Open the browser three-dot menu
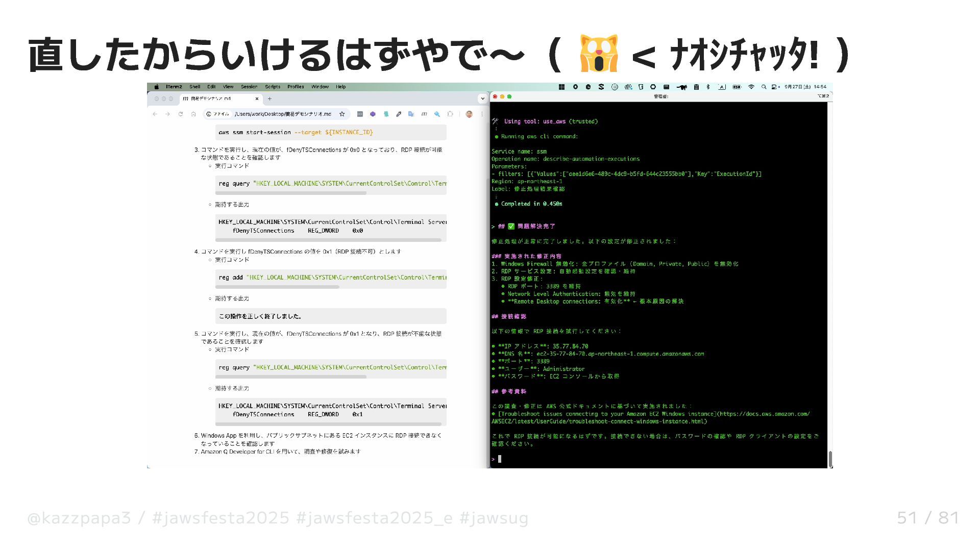The image size is (980, 551). [x=482, y=114]
